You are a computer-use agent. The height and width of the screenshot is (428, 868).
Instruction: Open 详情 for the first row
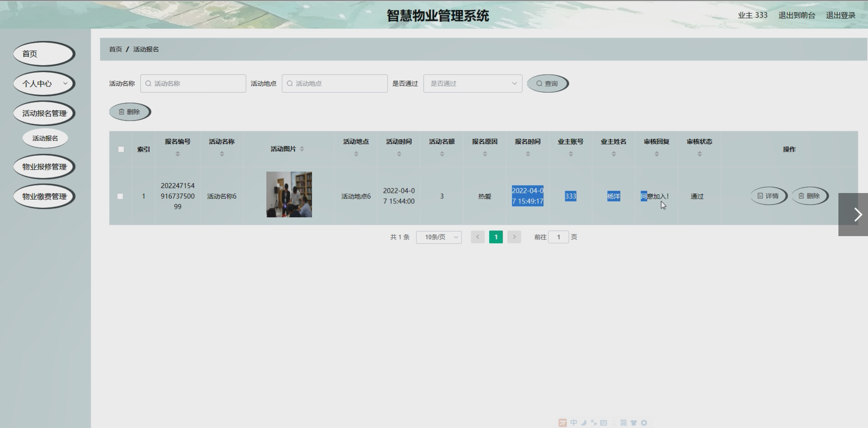768,196
